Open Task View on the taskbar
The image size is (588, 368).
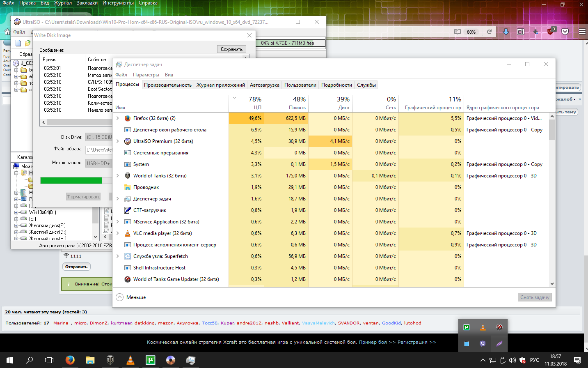(49, 360)
